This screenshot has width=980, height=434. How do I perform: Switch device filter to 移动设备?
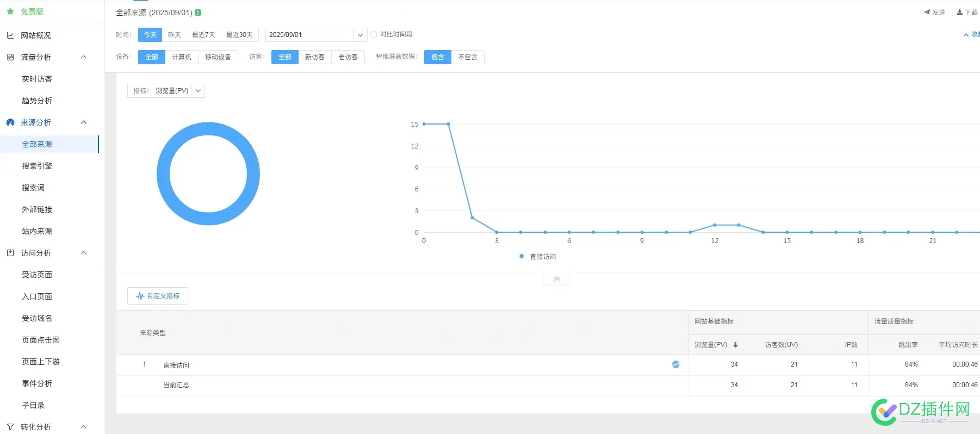[x=218, y=57]
